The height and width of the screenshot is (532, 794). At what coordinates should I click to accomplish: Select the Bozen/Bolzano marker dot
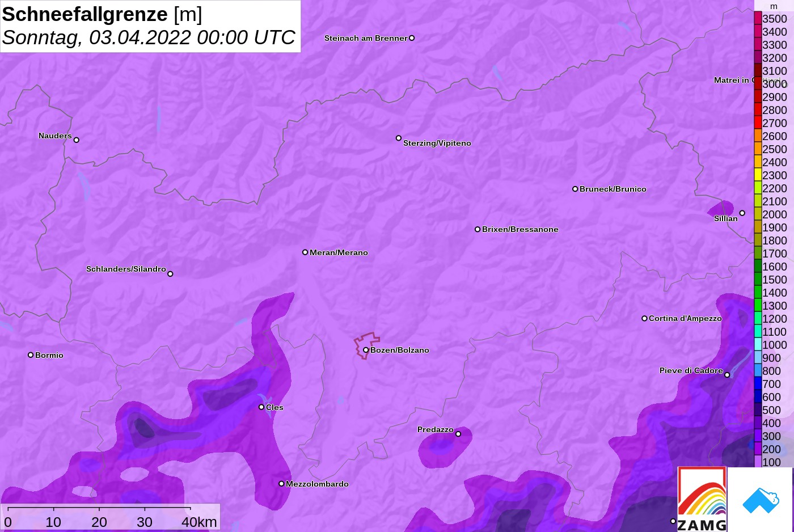pos(366,350)
